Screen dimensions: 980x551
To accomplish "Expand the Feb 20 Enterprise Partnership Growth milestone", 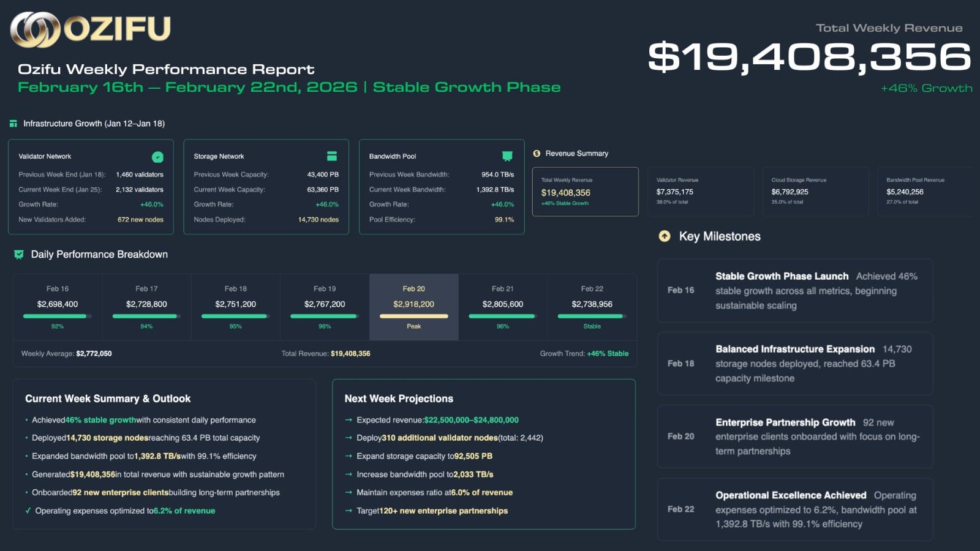I will pos(794,437).
